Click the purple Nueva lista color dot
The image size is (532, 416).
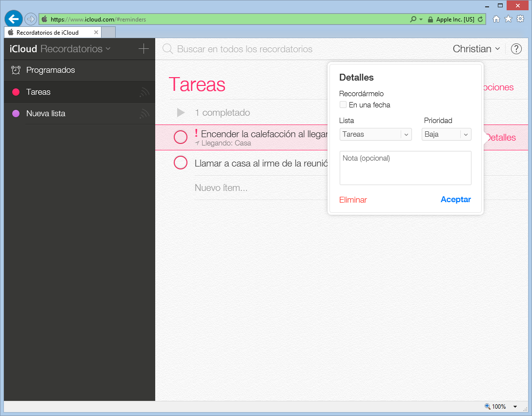pyautogui.click(x=16, y=113)
